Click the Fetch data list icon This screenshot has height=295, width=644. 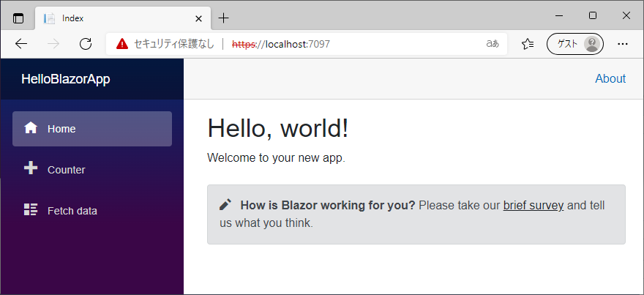31,209
